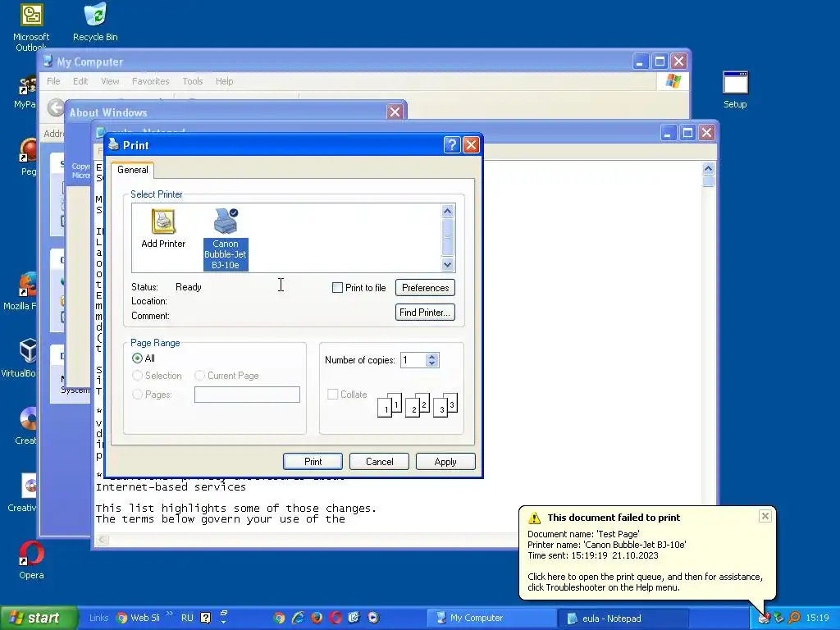Open the Opera desktop shortcut
Viewport: 840px width, 630px height.
pos(31,560)
